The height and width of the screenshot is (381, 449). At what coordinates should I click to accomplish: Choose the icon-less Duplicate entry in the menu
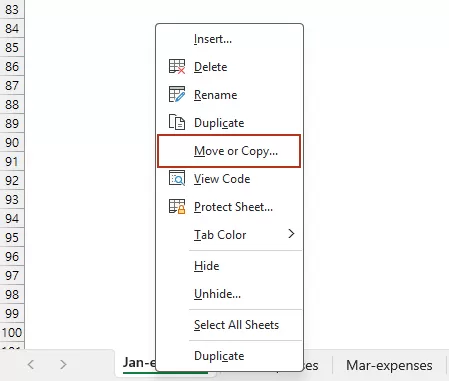pyautogui.click(x=229, y=356)
